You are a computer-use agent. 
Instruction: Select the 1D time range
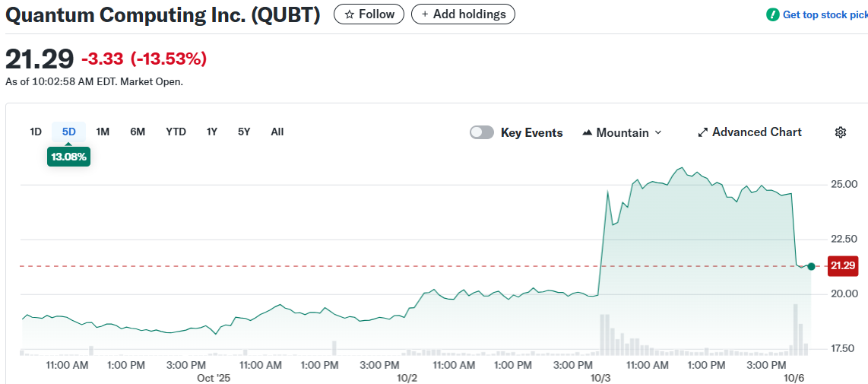coord(36,132)
